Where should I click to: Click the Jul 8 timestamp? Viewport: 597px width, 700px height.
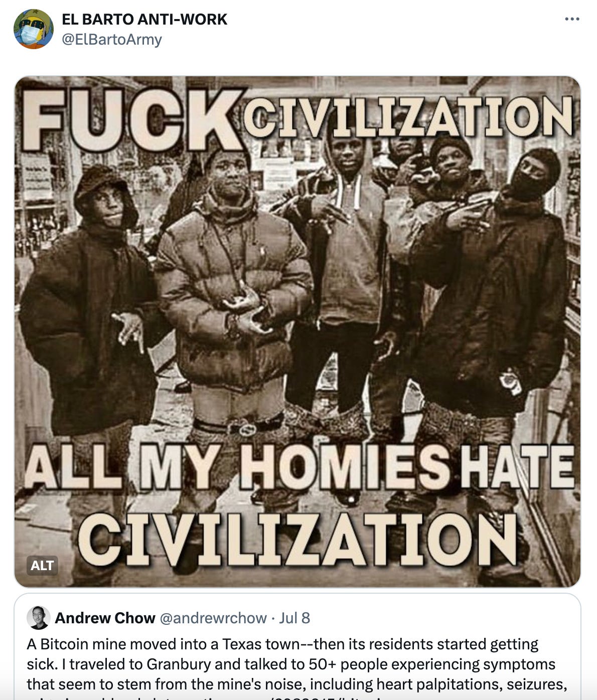294,618
